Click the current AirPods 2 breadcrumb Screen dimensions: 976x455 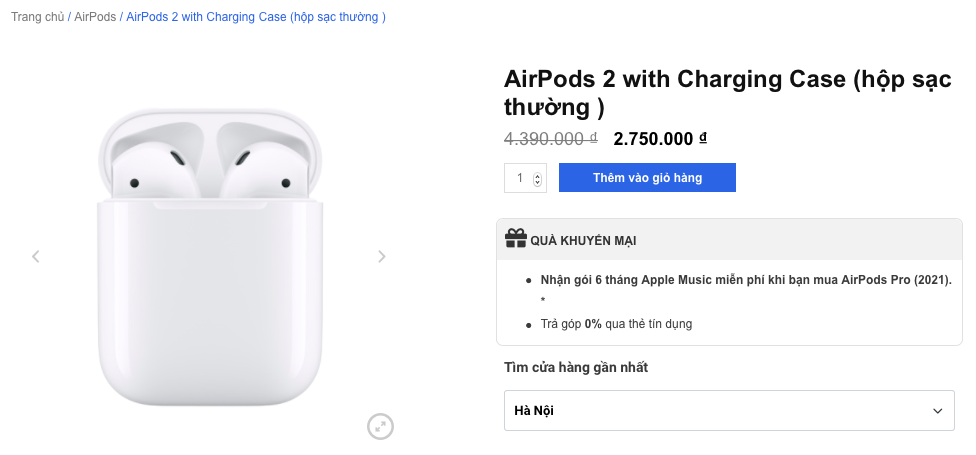click(256, 17)
